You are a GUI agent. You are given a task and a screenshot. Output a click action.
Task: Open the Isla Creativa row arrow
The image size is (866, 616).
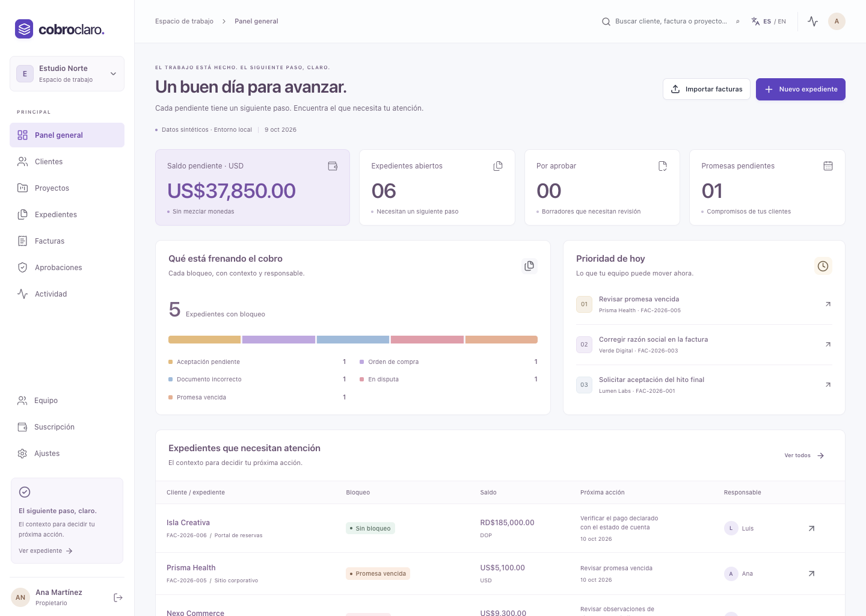tap(811, 528)
